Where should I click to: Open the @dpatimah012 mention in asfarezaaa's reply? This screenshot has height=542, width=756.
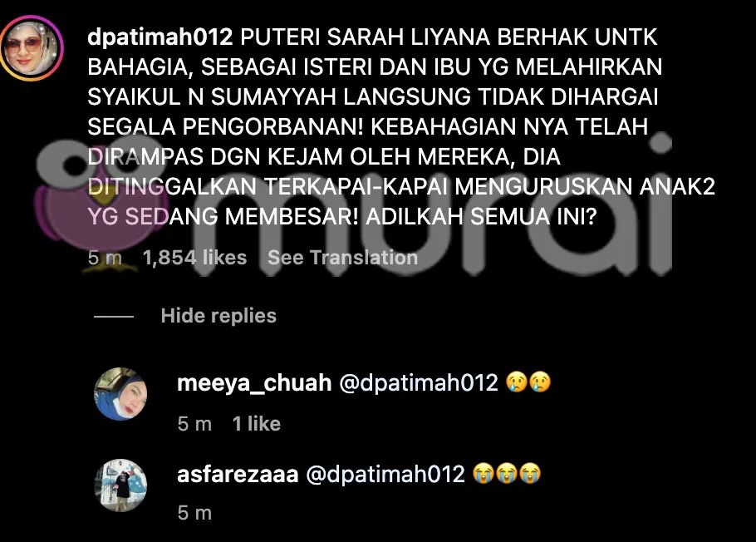tap(385, 474)
